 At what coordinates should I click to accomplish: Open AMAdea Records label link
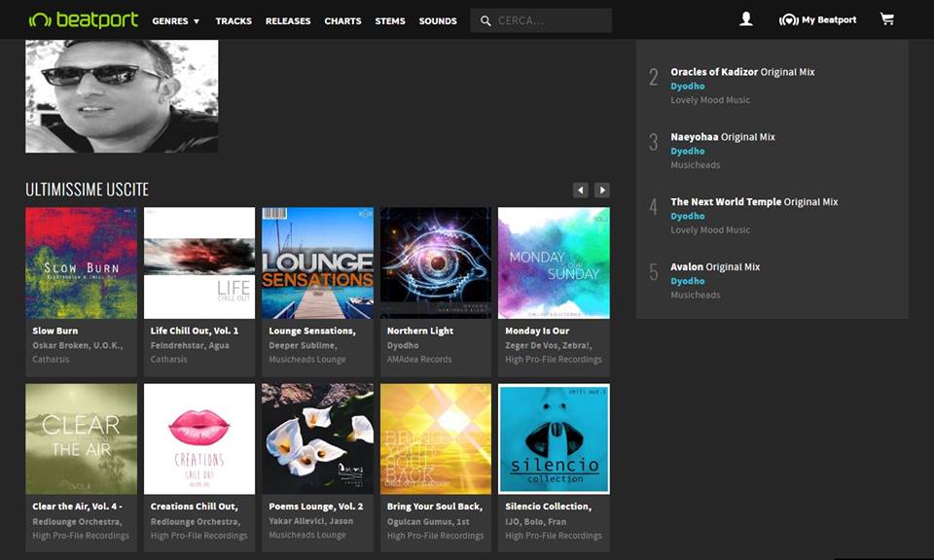(x=418, y=360)
